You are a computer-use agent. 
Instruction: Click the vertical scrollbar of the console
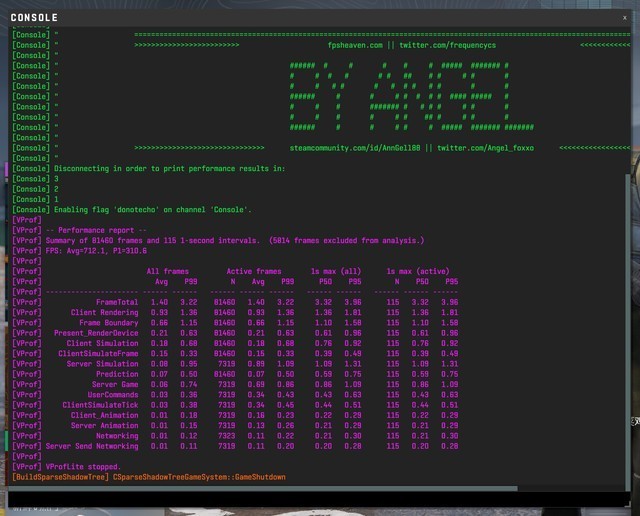tap(627, 331)
